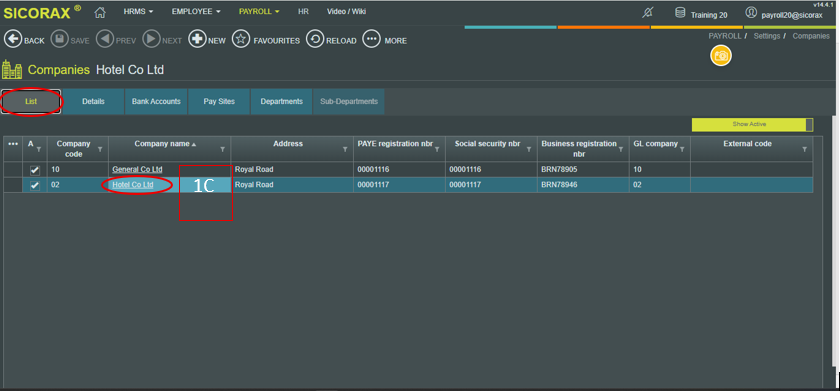Click PAYE number 00001117 cell
The height and width of the screenshot is (391, 840).
point(399,185)
